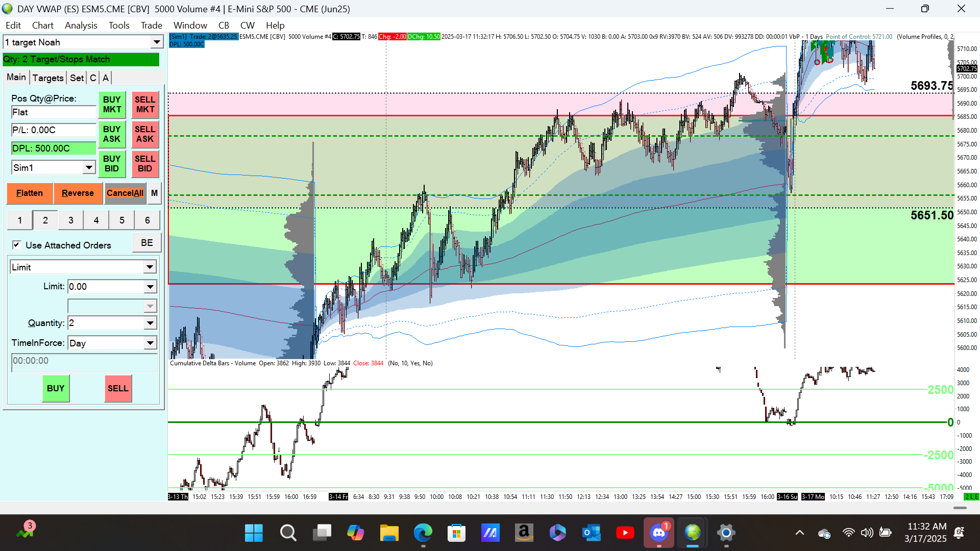Open the Analysis menu
The width and height of the screenshot is (980, 551).
(x=81, y=25)
